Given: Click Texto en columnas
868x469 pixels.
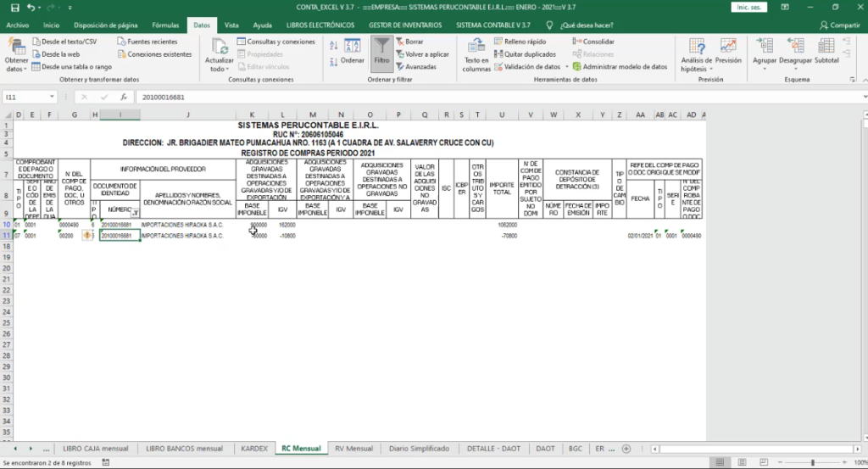Looking at the screenshot, I should pyautogui.click(x=476, y=55).
